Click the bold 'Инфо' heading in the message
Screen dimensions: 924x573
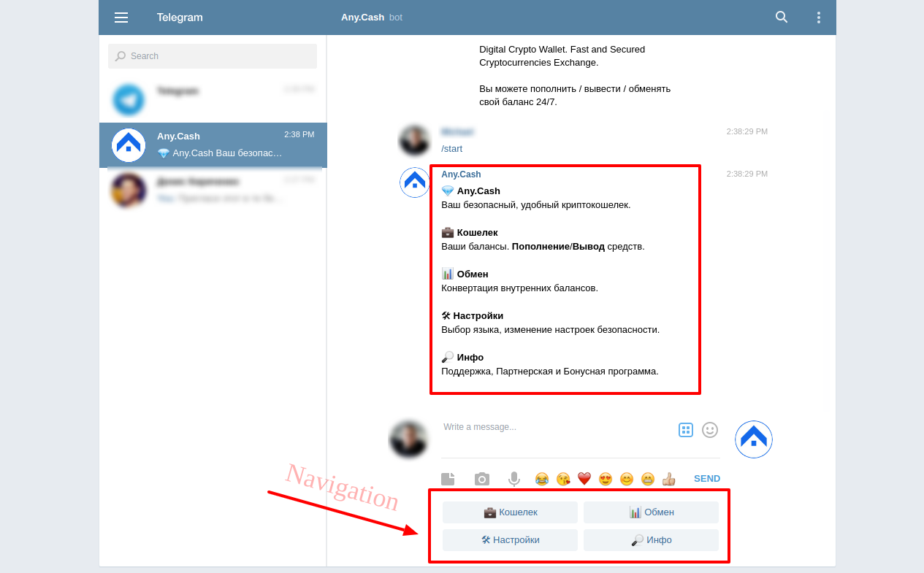click(x=470, y=358)
